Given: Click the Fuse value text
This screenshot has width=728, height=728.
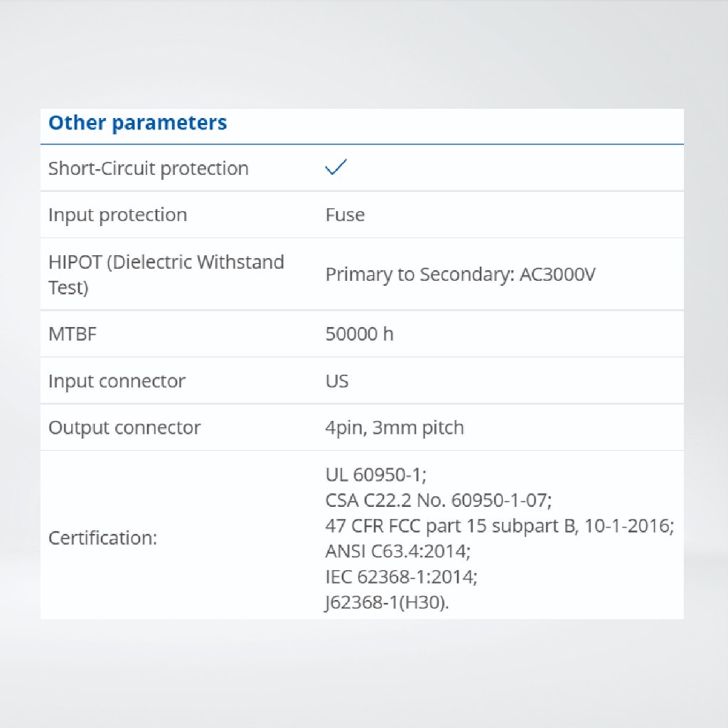Looking at the screenshot, I should click(345, 215).
